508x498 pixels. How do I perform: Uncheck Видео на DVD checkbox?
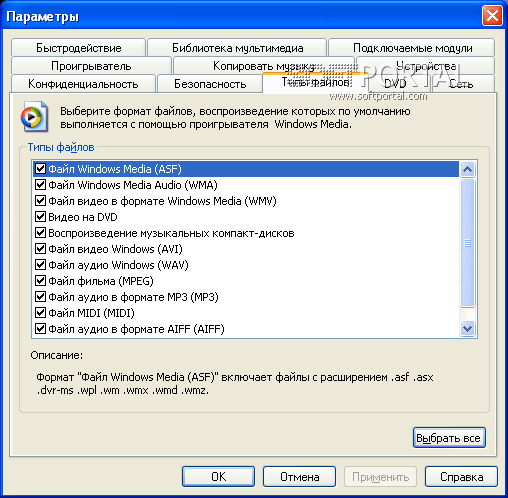click(x=40, y=217)
